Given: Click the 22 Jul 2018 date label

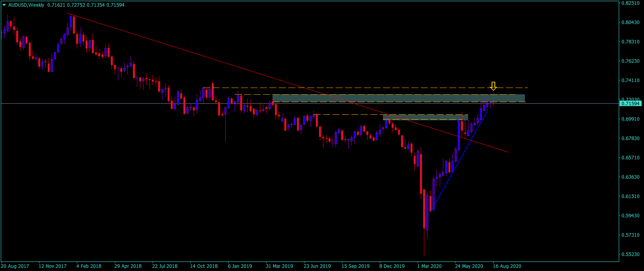Looking at the screenshot, I should (x=165, y=266).
